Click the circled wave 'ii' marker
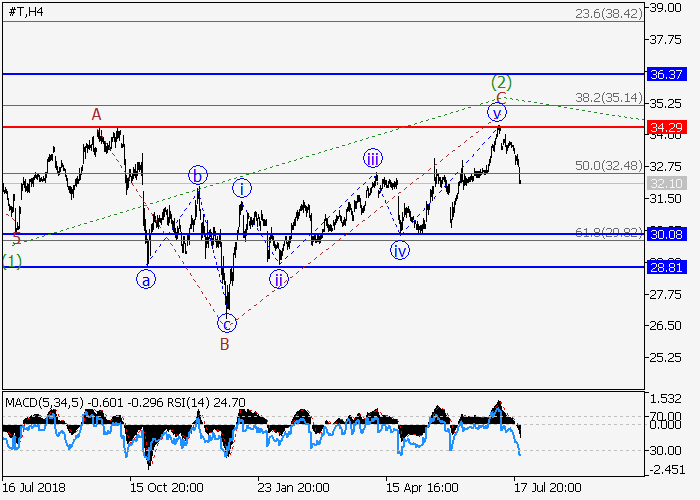Screen dimensions: 700x500 point(279,279)
